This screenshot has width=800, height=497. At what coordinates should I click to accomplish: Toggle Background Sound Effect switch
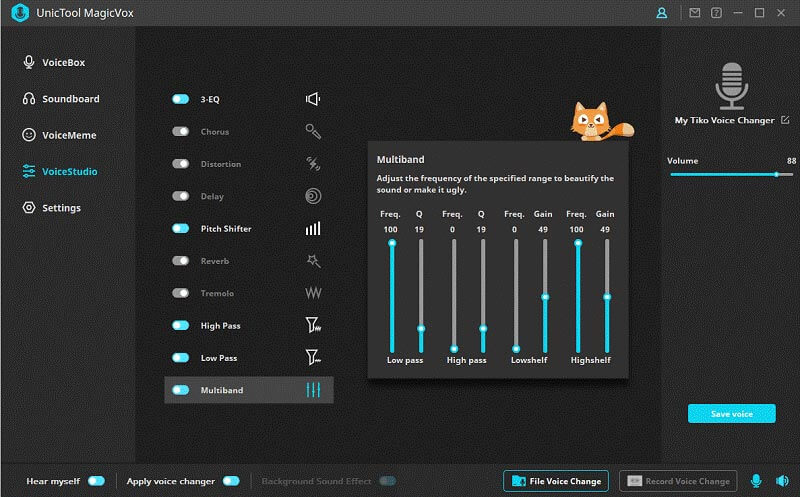[x=388, y=481]
